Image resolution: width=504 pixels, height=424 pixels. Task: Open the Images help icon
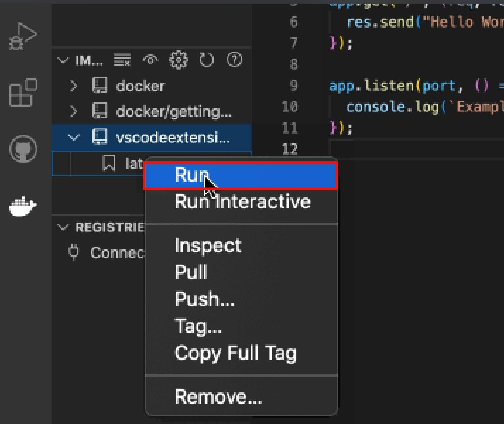[x=234, y=60]
